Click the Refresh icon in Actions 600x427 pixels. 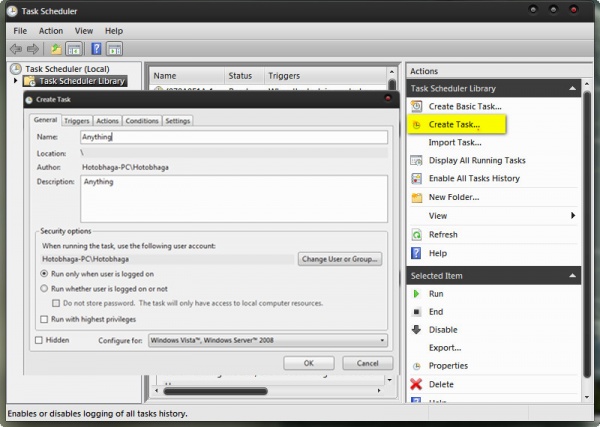(x=417, y=234)
